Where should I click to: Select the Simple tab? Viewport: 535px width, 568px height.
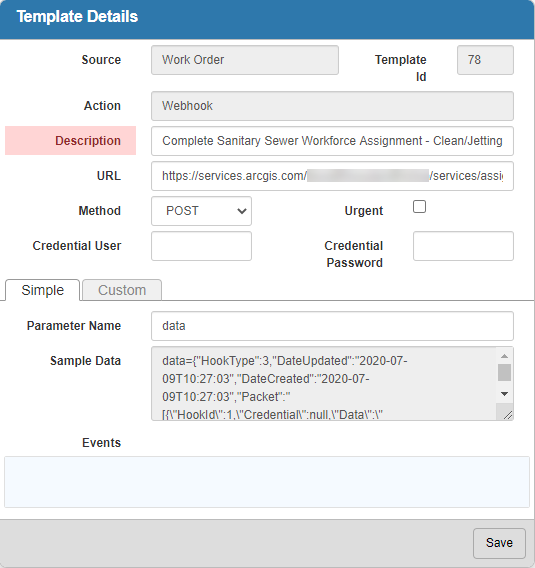[42, 290]
